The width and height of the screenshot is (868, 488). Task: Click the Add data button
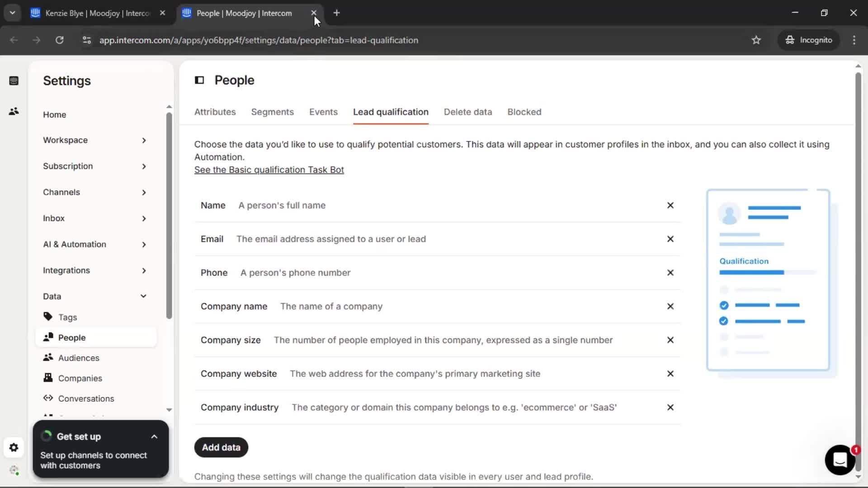pos(221,447)
